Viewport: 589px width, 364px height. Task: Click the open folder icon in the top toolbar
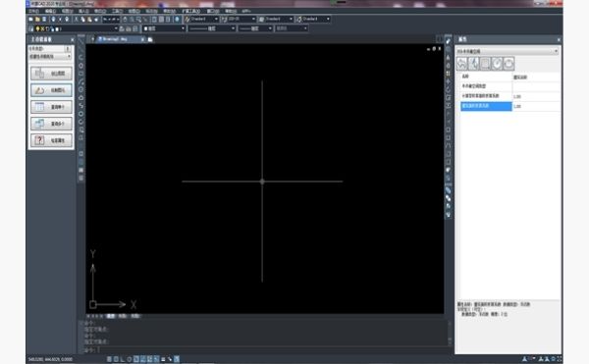point(37,20)
